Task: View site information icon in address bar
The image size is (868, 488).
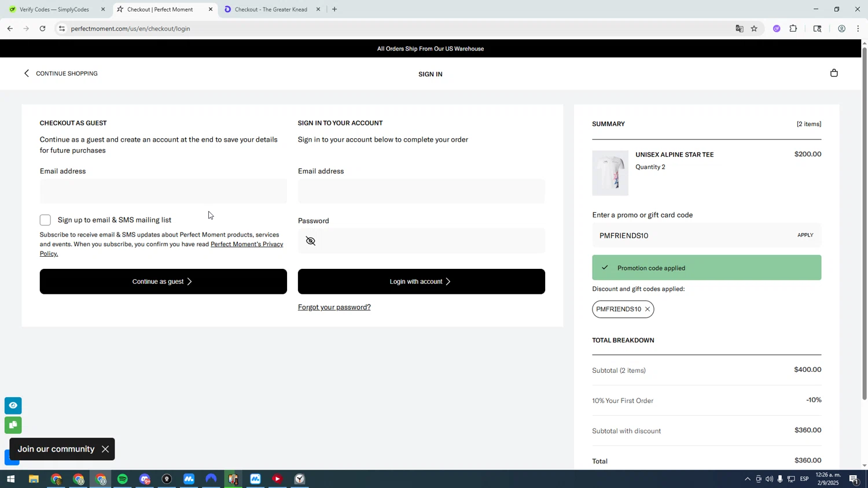Action: pyautogui.click(x=62, y=28)
